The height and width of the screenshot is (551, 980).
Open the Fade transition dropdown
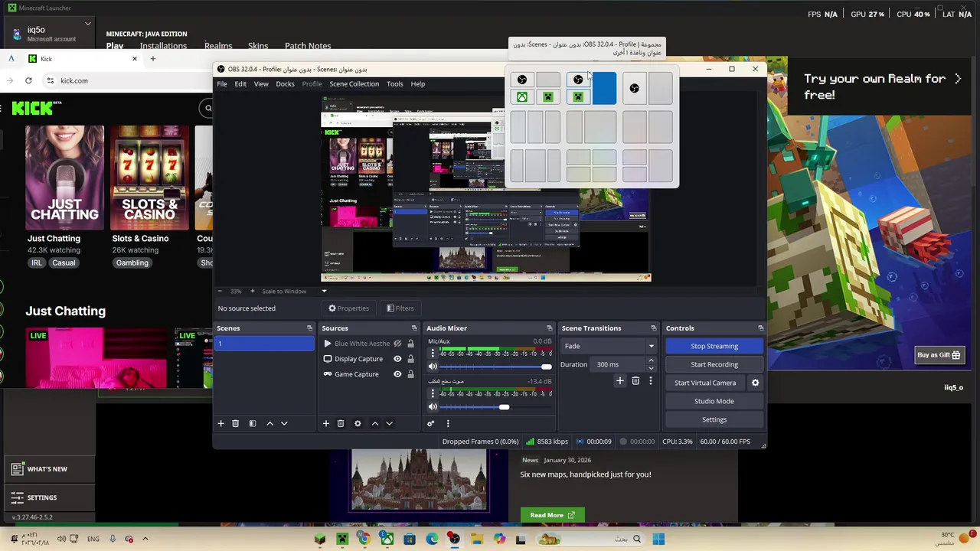pos(609,346)
